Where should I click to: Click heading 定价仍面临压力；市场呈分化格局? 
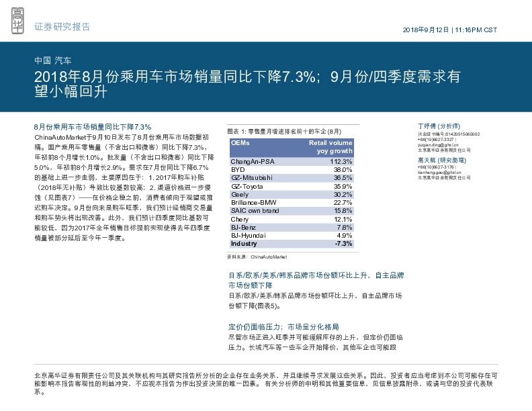283,327
